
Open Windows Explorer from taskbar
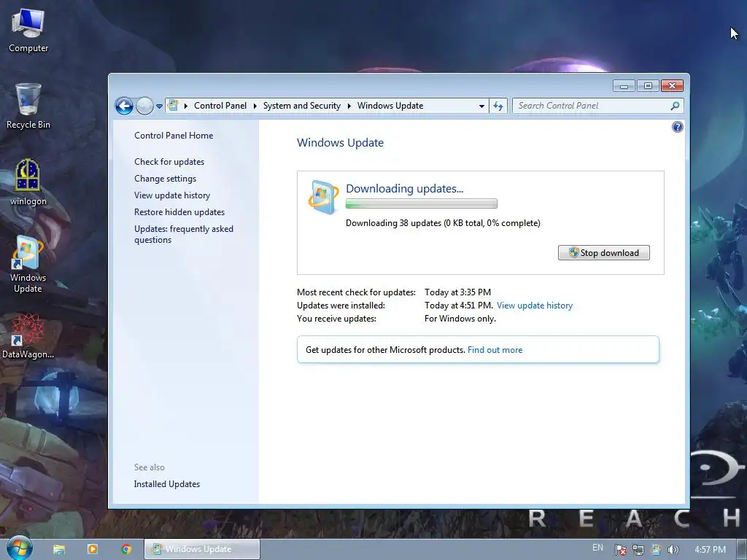[59, 549]
